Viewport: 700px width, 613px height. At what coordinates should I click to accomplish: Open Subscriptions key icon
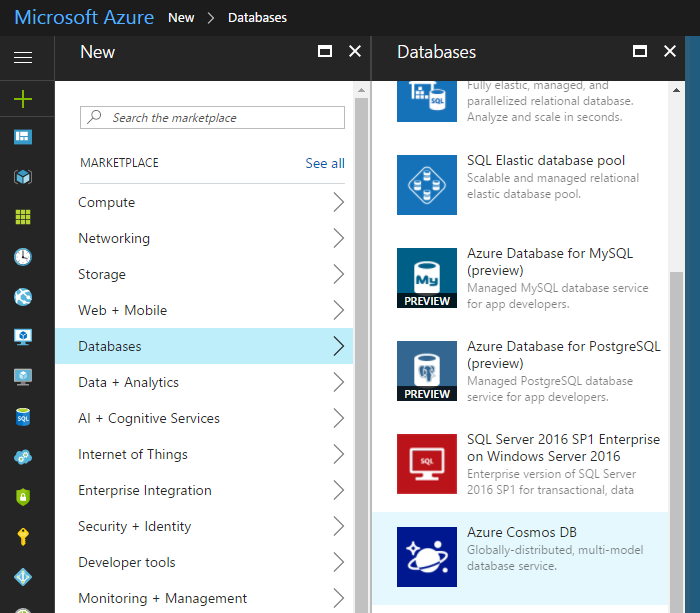click(x=23, y=537)
